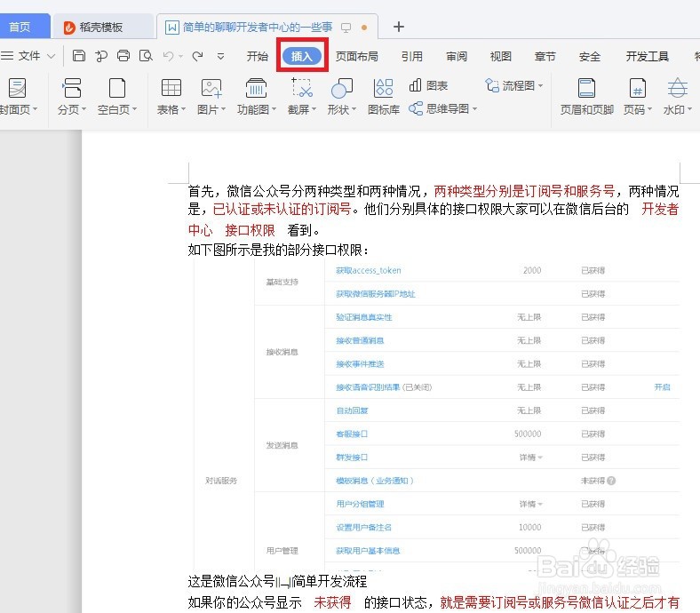Click the table (表格) icon
The image size is (700, 613).
(x=171, y=87)
